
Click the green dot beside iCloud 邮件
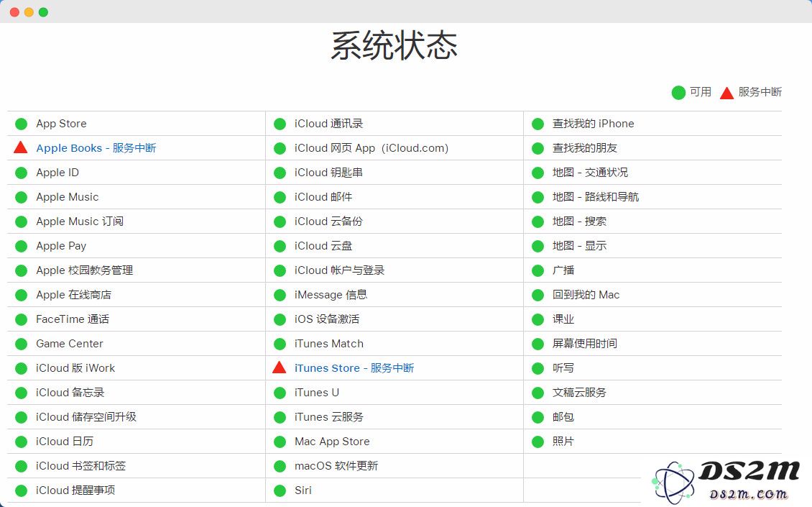tap(280, 197)
